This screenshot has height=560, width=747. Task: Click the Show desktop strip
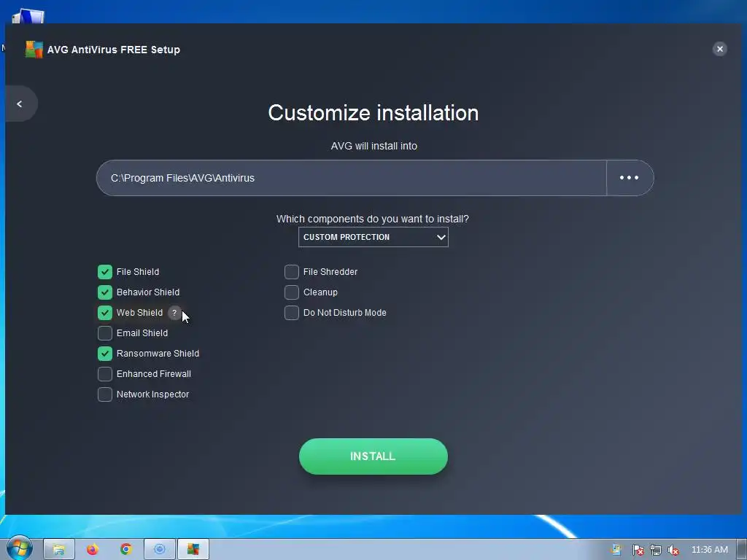(x=742, y=550)
